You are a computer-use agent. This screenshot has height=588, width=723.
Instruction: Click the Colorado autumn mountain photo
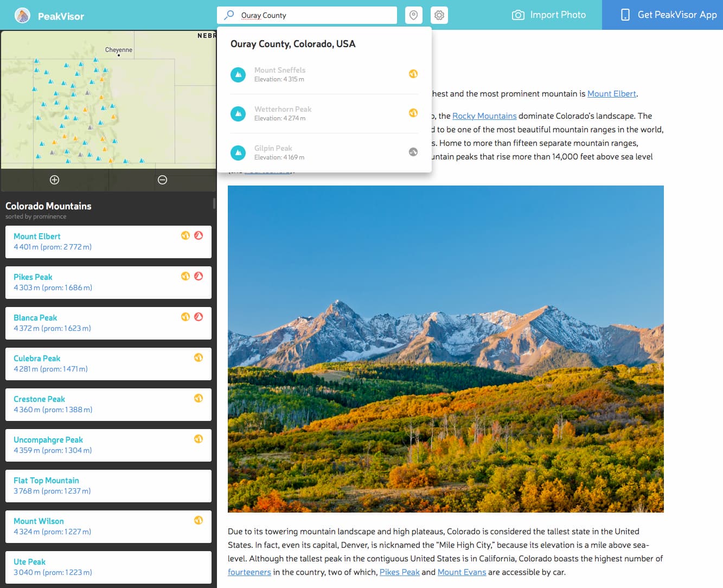click(x=445, y=349)
